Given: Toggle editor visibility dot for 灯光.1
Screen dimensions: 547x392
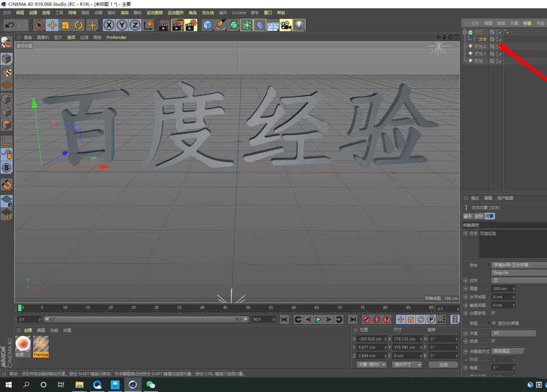Looking at the screenshot, I should click(x=497, y=53).
